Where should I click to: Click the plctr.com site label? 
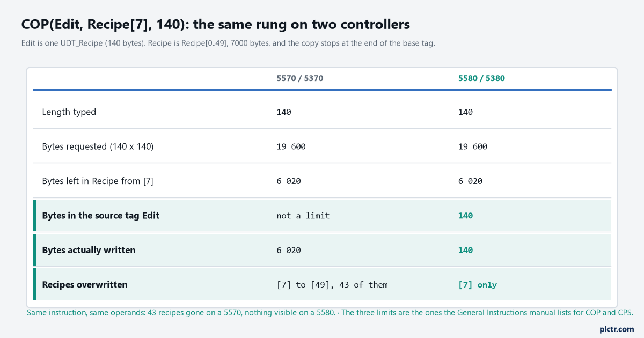pos(617,329)
